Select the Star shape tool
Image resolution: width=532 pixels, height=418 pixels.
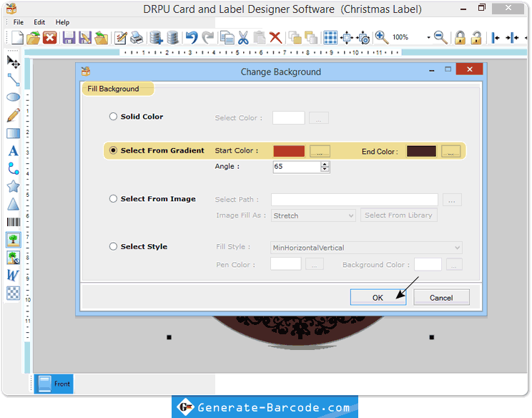pos(14,186)
